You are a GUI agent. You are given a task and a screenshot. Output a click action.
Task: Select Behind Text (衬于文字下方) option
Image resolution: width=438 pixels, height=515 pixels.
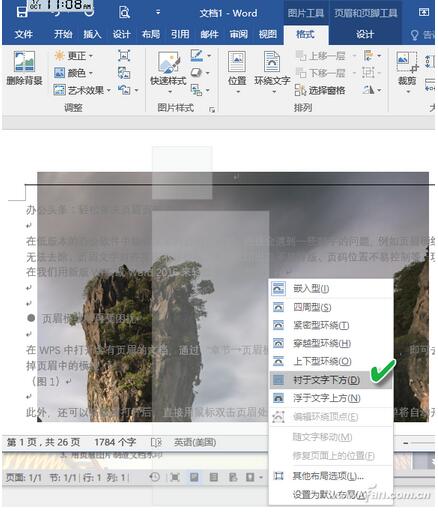[x=331, y=380]
